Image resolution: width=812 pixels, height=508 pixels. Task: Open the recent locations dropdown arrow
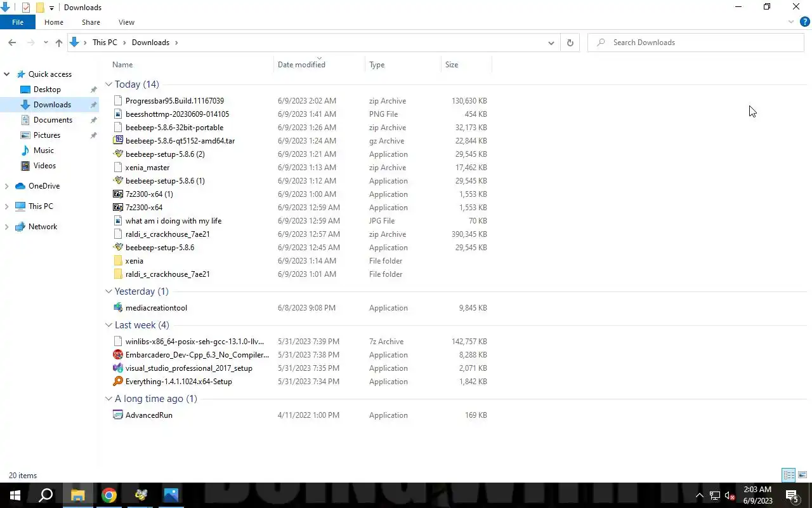(46, 43)
